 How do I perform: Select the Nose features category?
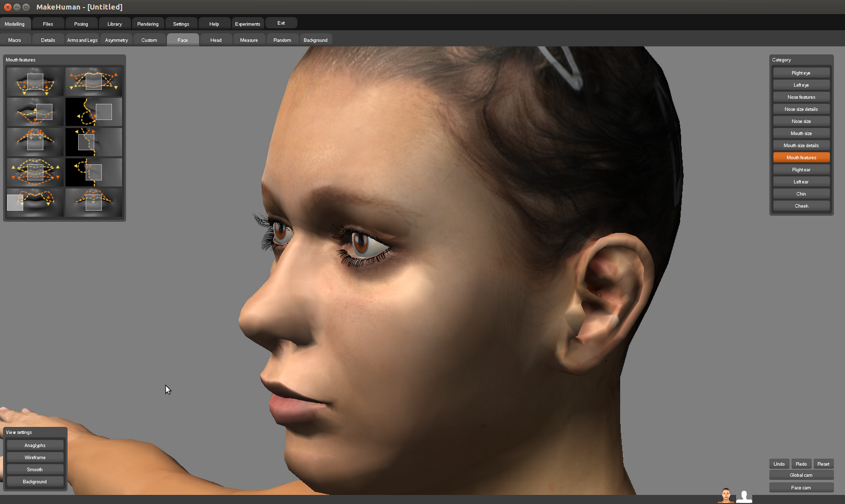[x=801, y=97]
